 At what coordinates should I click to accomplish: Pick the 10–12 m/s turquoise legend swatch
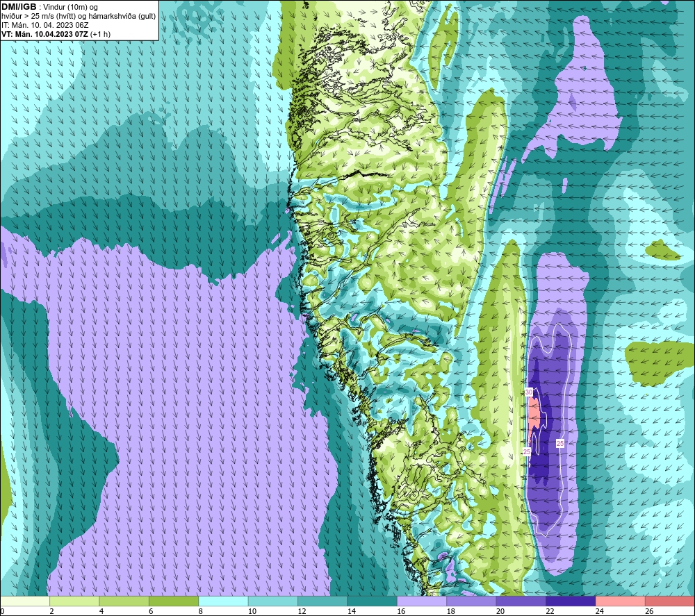tap(273, 601)
